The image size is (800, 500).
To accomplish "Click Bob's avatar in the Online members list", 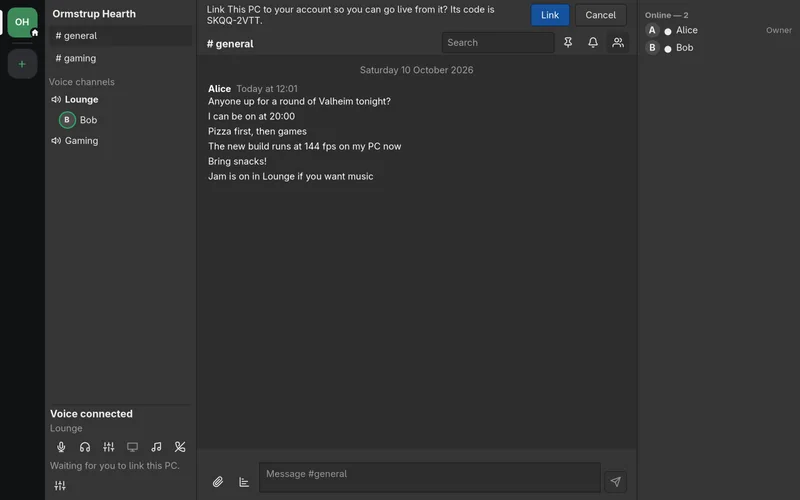I will pos(652,47).
